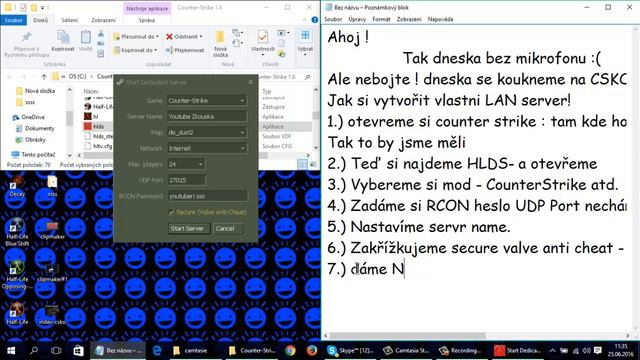The image size is (640, 360).
Task: Click the Explorer search box magnifier
Action: tap(307, 77)
